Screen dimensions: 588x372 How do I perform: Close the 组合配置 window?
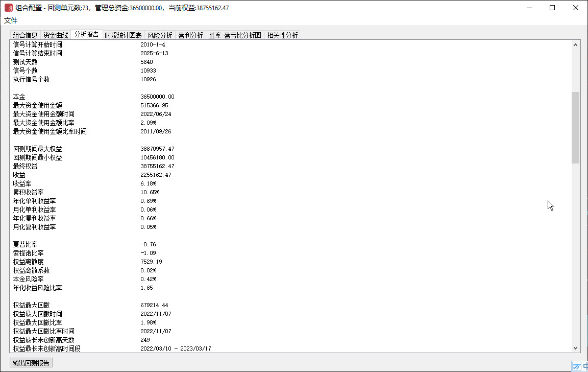tap(576, 8)
